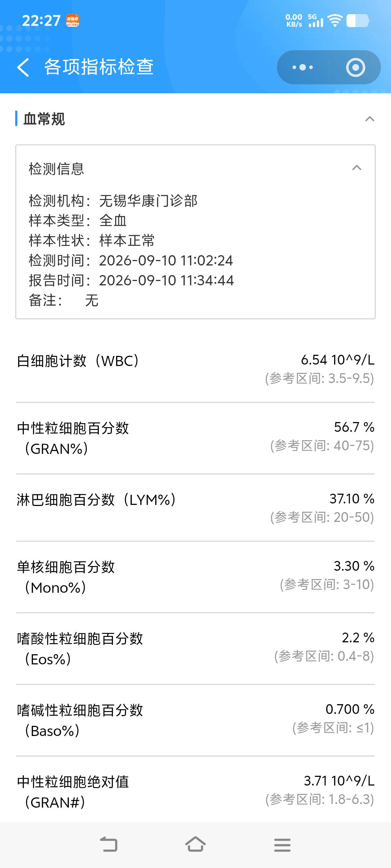The image size is (391, 868).
Task: Tap the Wi-Fi status icon
Action: (335, 21)
